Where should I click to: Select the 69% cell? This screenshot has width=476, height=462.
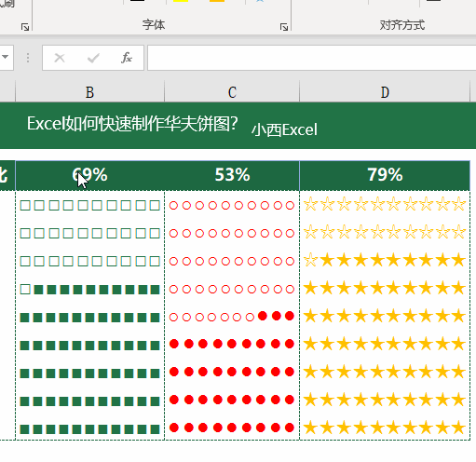89,175
